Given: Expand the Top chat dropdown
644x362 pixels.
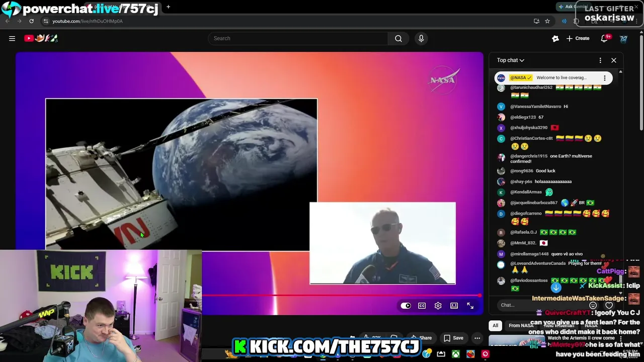Looking at the screenshot, I should pos(511,60).
